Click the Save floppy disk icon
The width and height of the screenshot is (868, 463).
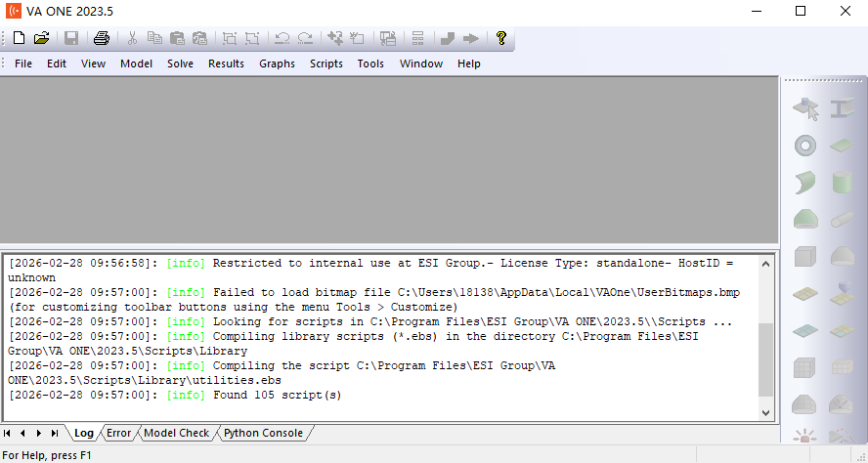[71, 38]
